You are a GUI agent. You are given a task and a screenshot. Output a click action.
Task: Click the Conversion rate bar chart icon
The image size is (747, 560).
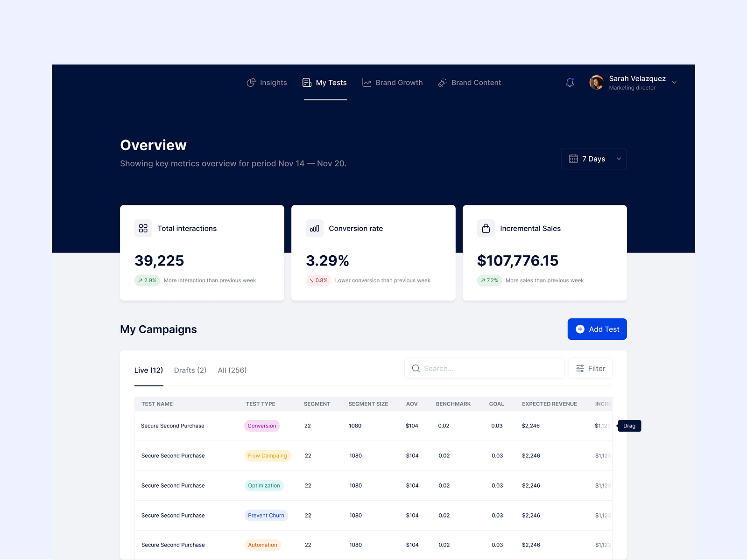point(315,228)
